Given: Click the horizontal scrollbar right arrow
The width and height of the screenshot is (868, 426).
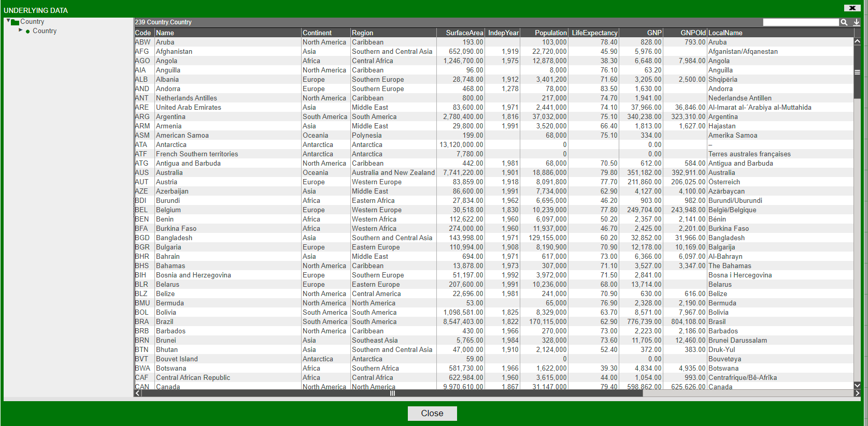Looking at the screenshot, I should click(857, 393).
